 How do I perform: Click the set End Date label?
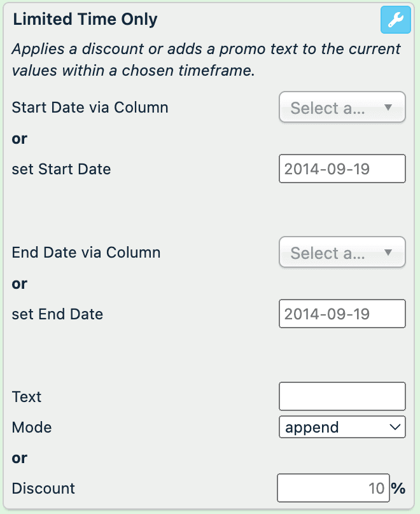(x=57, y=314)
